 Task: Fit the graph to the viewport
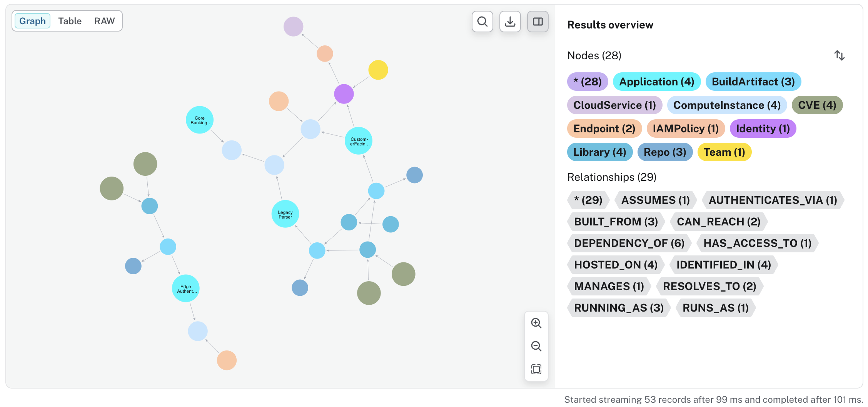pyautogui.click(x=536, y=369)
